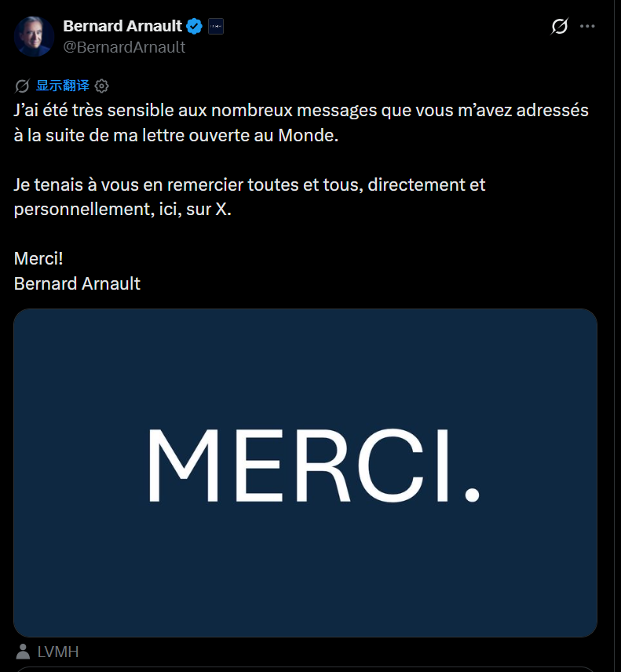Click the "à la suite de ma lettre" line
The height and width of the screenshot is (672, 621).
pos(176,136)
